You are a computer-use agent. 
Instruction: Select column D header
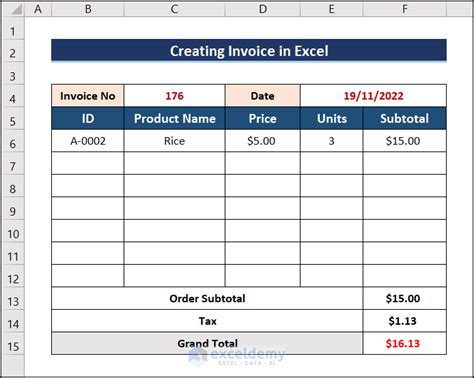(263, 9)
